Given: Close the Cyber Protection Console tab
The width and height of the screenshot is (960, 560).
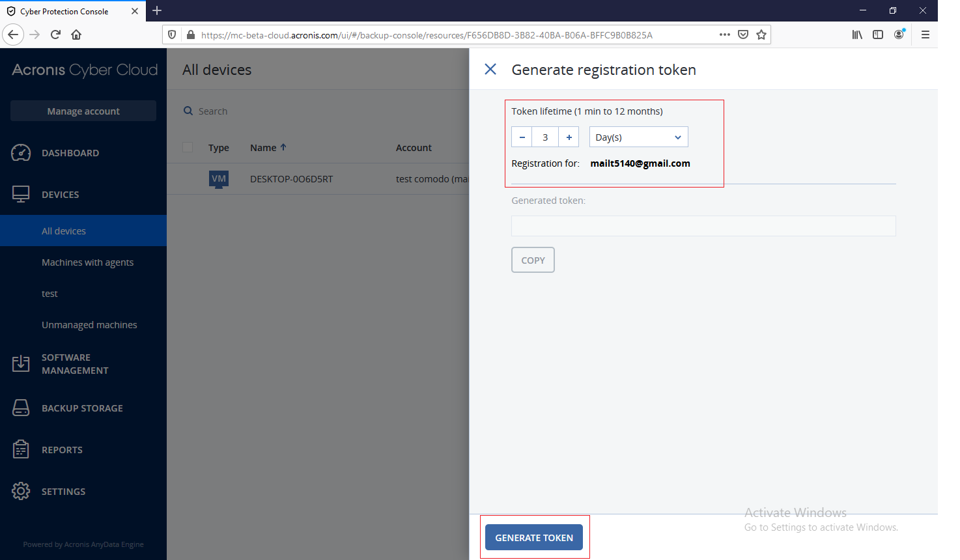Looking at the screenshot, I should [x=135, y=11].
